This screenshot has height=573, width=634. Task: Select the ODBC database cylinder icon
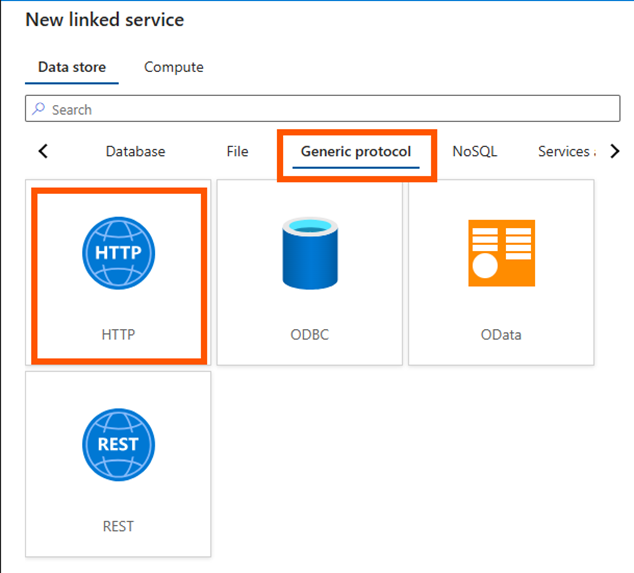[x=309, y=254]
